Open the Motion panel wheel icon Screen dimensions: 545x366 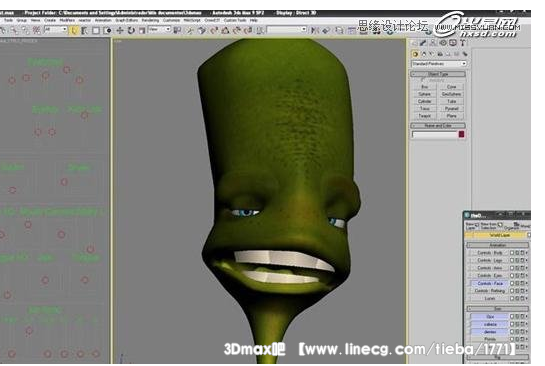443,43
